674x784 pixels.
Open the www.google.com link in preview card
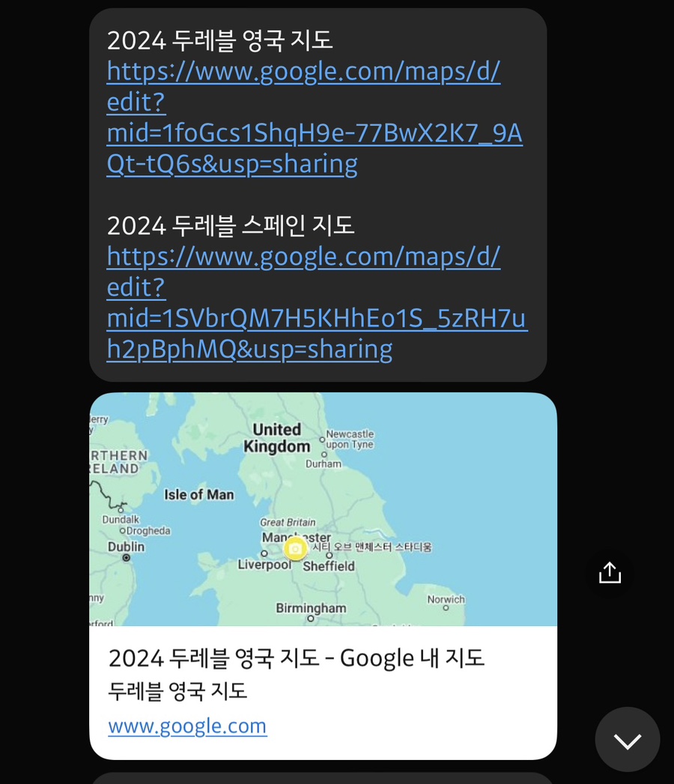coord(187,726)
